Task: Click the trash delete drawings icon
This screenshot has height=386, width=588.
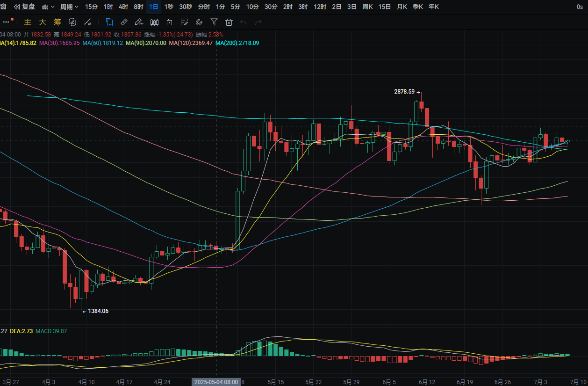Action: pyautogui.click(x=229, y=22)
